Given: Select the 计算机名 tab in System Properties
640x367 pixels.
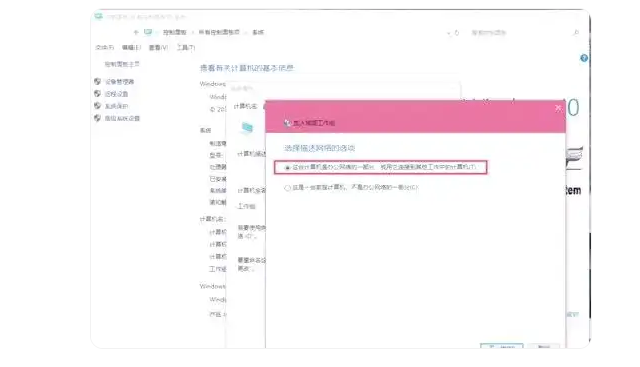Looking at the screenshot, I should tap(245, 106).
